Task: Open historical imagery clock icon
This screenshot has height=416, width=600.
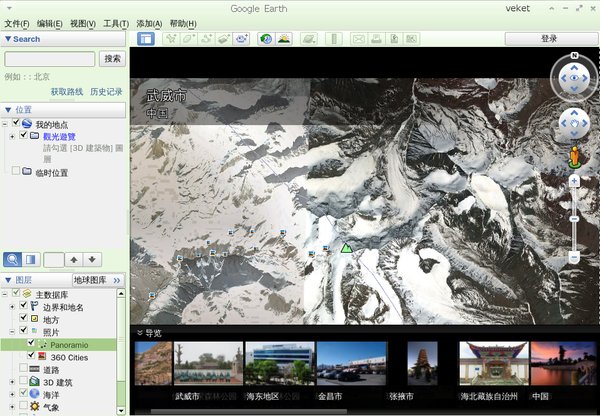Action: (265, 39)
